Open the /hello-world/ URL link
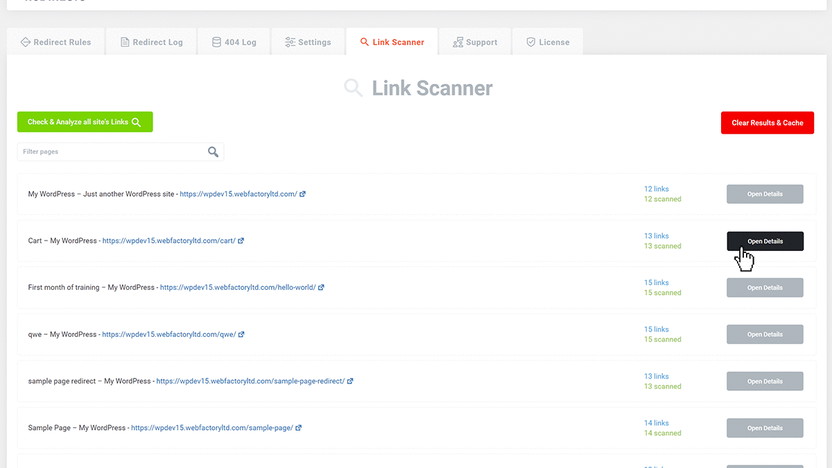The height and width of the screenshot is (468, 832). (238, 288)
